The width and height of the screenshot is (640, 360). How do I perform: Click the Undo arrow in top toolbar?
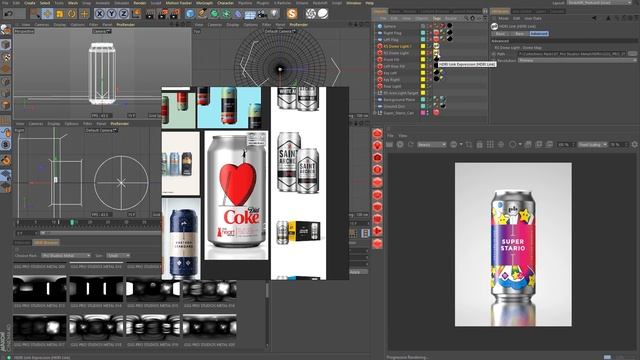tap(8, 13)
